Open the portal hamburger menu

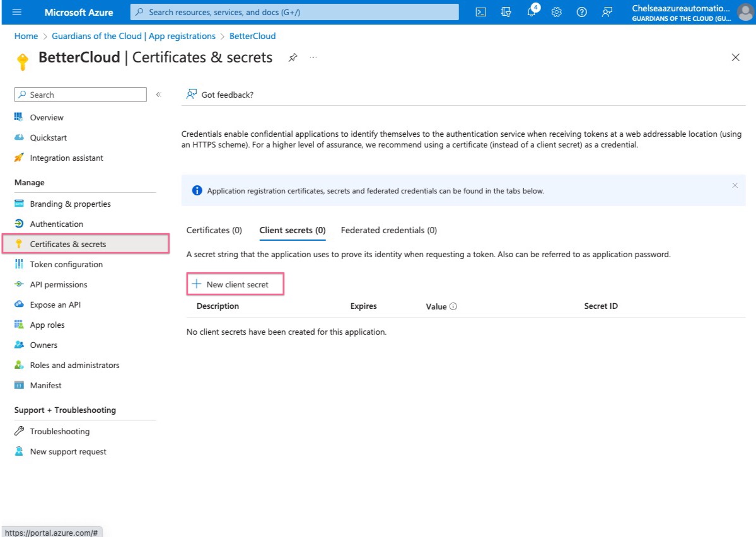(17, 12)
